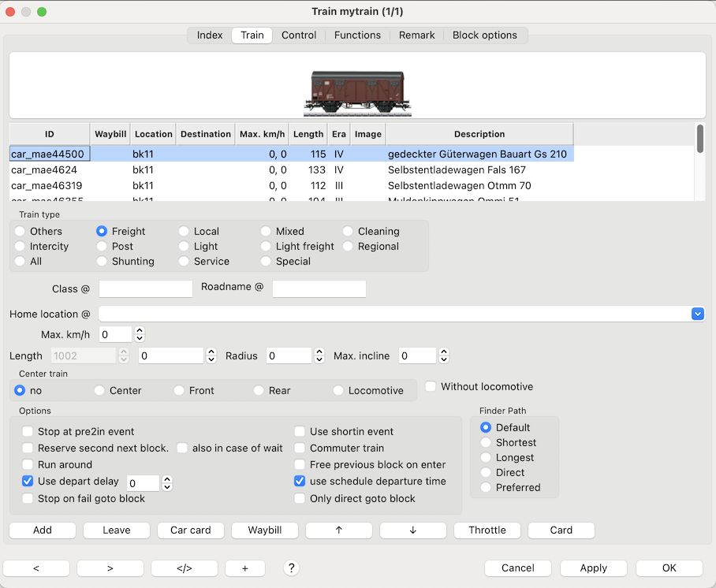
Task: Click the up arrow move button
Action: coord(338,530)
